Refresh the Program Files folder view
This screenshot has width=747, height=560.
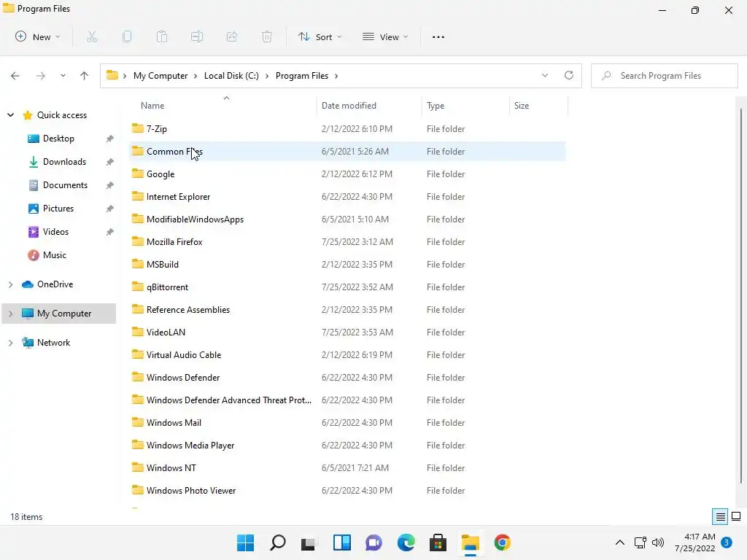pos(569,75)
